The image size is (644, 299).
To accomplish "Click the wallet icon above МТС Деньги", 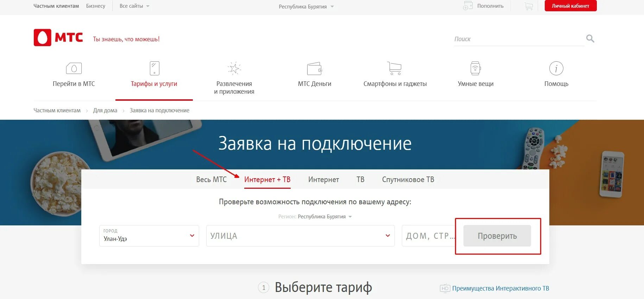I will click(315, 69).
